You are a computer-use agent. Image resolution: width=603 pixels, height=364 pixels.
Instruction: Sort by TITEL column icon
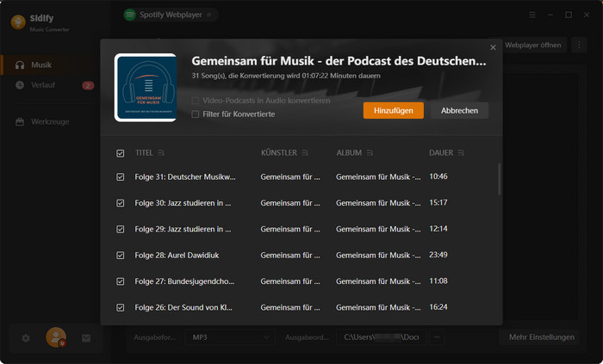click(x=161, y=153)
